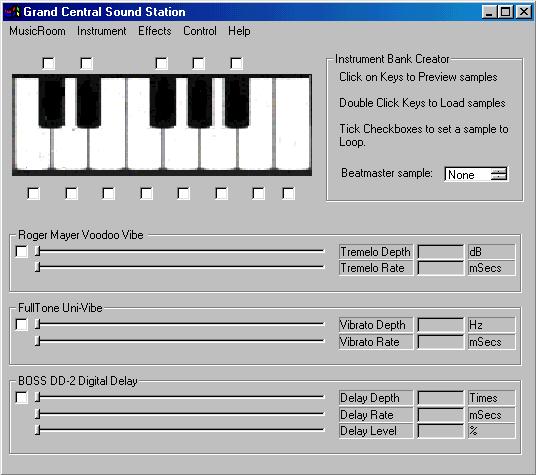Open the Control menu

[200, 31]
